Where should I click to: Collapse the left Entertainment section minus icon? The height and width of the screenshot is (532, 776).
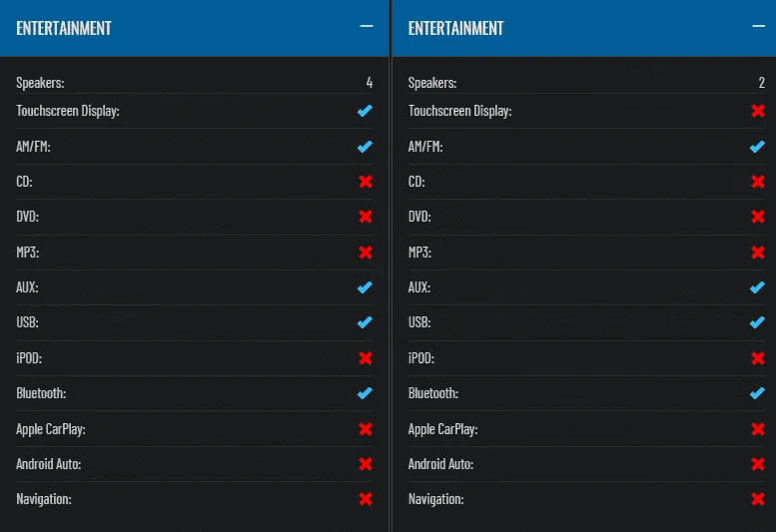pos(367,26)
